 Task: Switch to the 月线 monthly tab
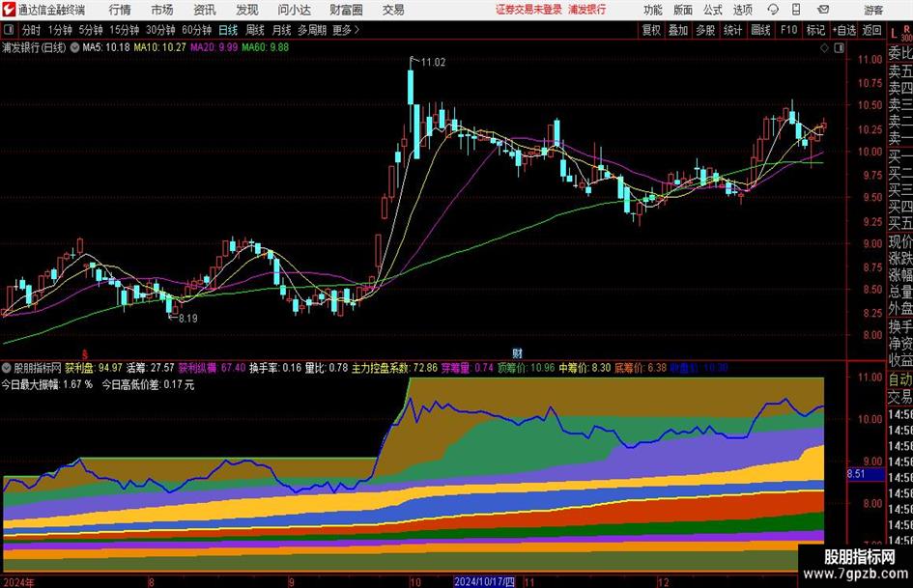point(281,30)
